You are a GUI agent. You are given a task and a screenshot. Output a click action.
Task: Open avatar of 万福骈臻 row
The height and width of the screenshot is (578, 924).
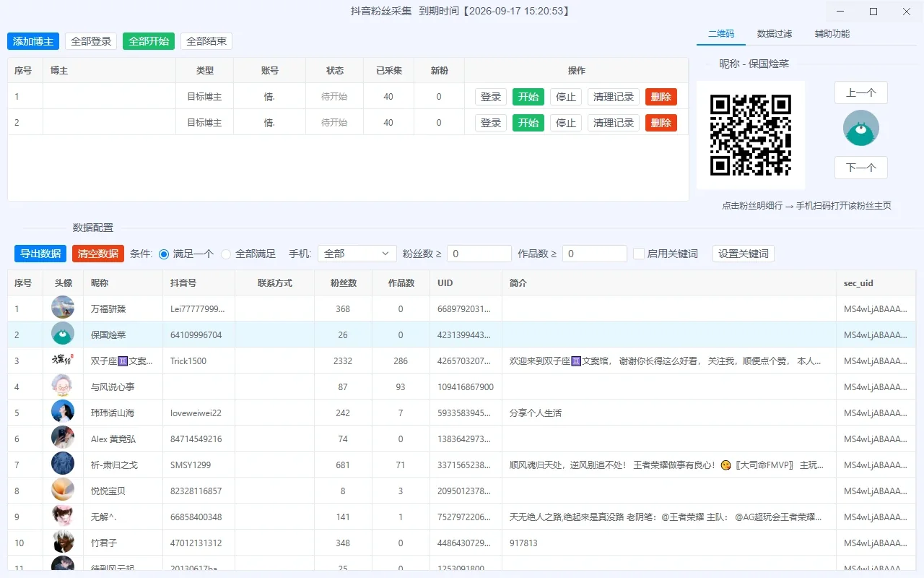[63, 309]
